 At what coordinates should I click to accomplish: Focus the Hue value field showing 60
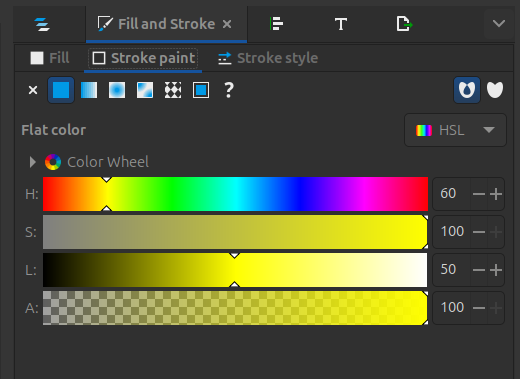click(x=451, y=194)
